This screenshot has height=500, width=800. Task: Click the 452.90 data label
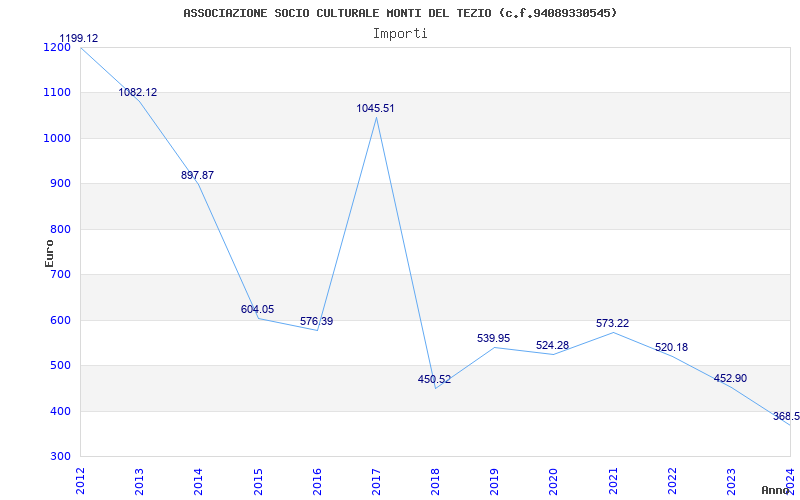[730, 378]
